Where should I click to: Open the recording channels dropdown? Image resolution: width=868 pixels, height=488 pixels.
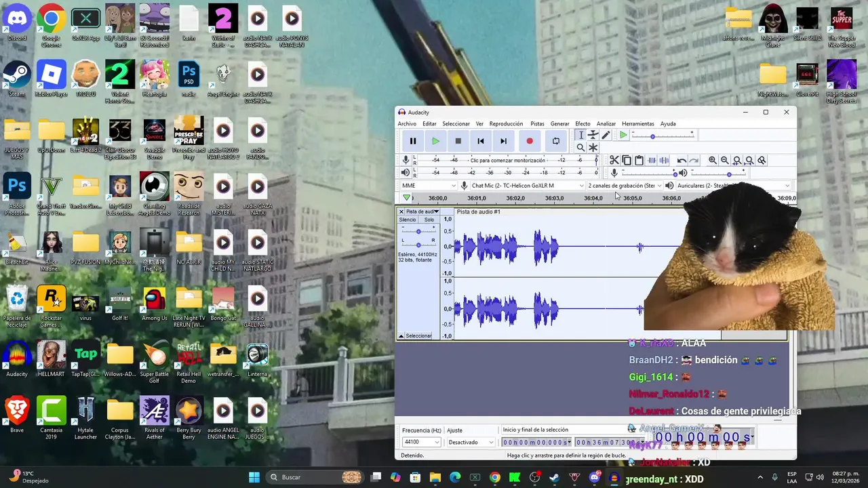click(x=625, y=186)
